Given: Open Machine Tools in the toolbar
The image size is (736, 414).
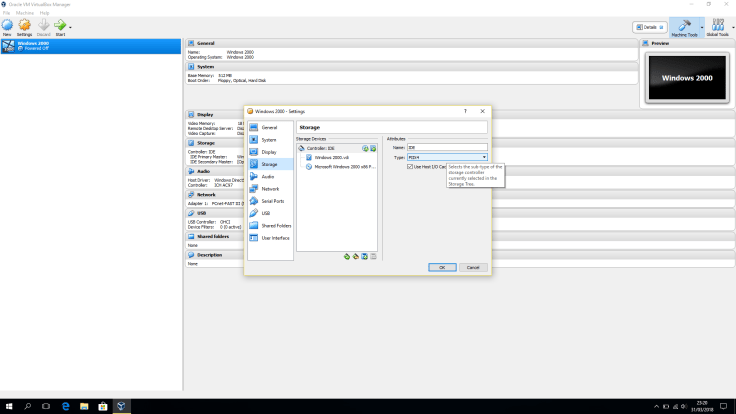Looking at the screenshot, I should [x=685, y=27].
